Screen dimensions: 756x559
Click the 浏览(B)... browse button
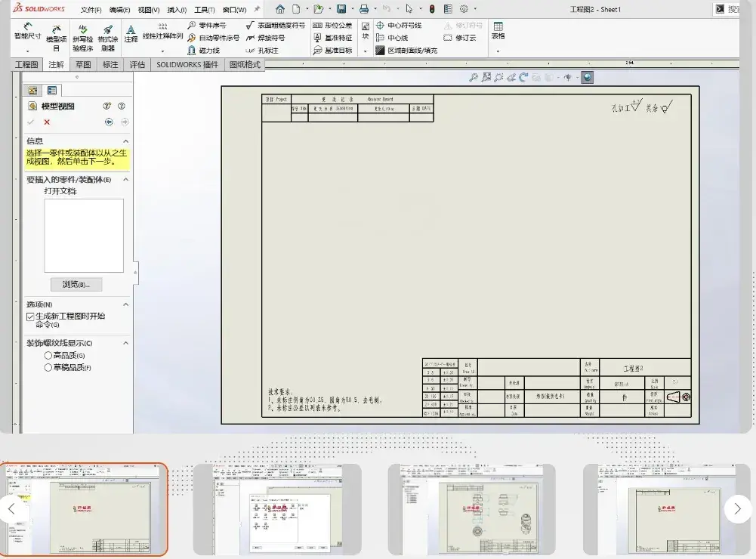[x=75, y=284]
